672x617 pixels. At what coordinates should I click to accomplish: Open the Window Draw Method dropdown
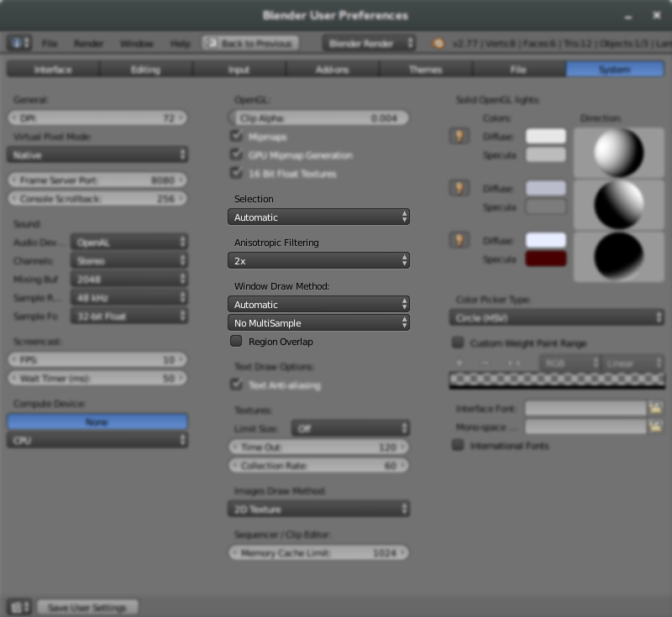[319, 304]
